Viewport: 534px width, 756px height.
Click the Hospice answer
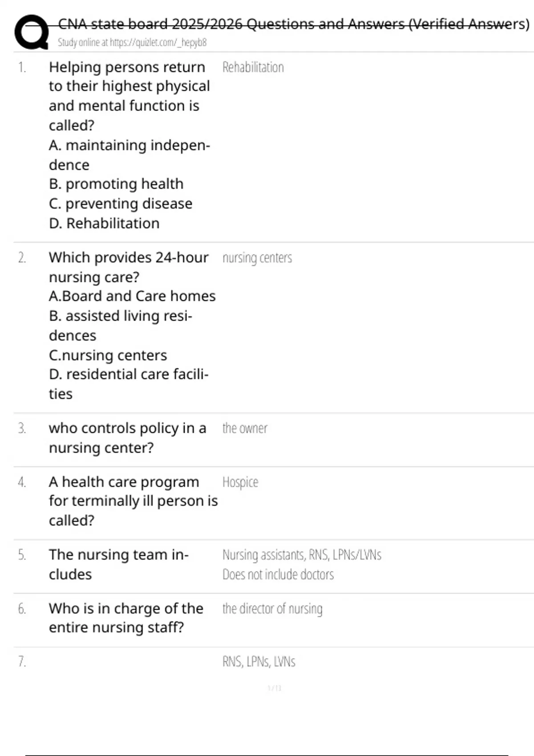click(240, 482)
